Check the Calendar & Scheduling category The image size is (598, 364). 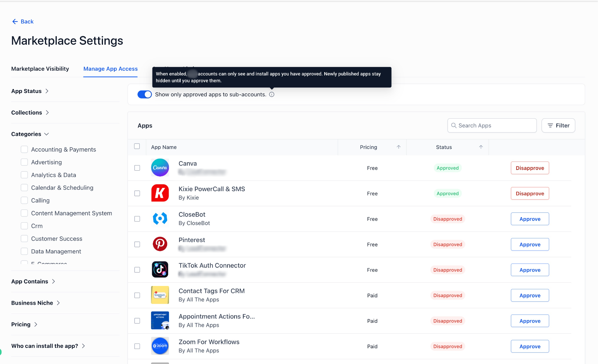point(25,187)
